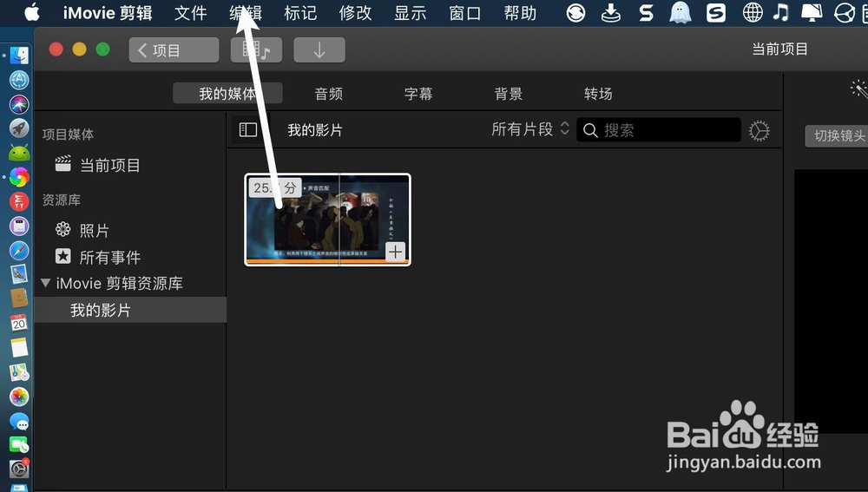Toggle the library sidebar visibility
The width and height of the screenshot is (868, 492).
(x=247, y=130)
